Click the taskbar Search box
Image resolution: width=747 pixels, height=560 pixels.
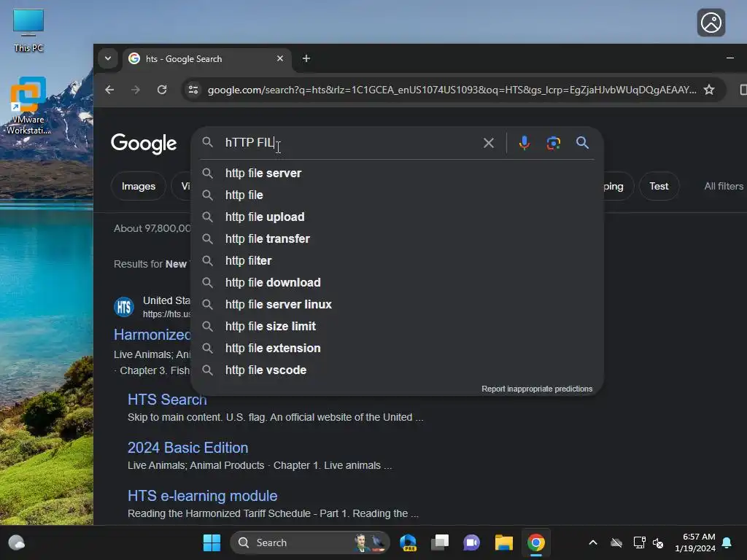309,542
